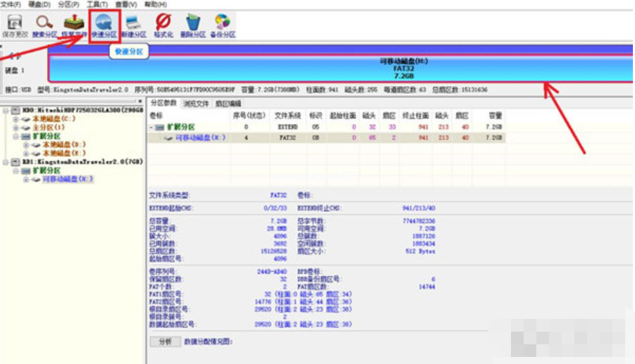Expand the 本地磁盘(C:) tree node

[16, 119]
